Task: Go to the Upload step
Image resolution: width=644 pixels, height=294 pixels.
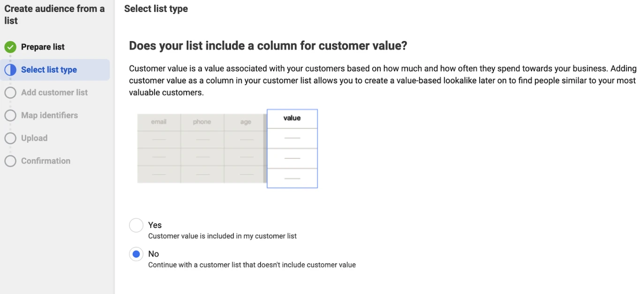Action: click(x=34, y=138)
